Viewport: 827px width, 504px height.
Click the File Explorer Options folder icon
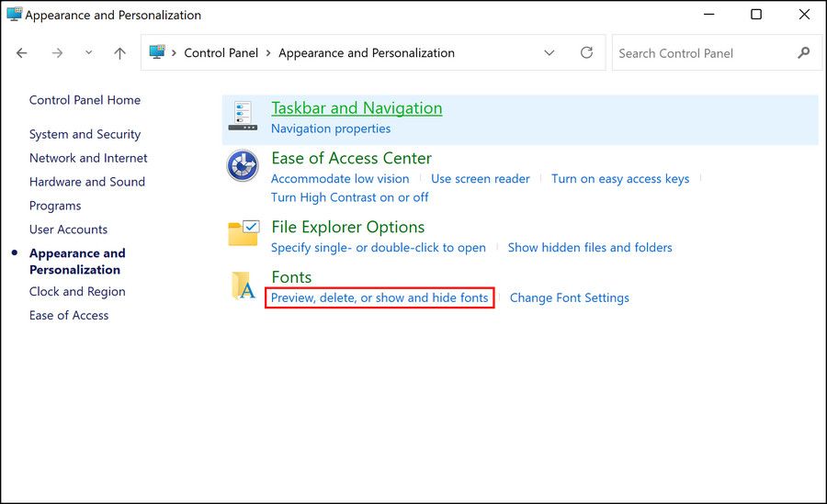[244, 233]
